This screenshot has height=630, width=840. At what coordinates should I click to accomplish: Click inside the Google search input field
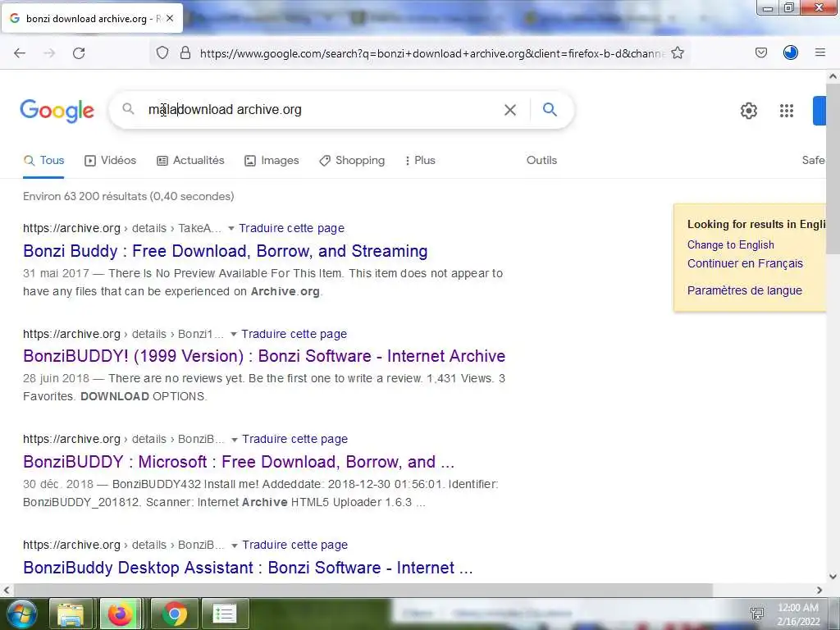click(x=322, y=110)
